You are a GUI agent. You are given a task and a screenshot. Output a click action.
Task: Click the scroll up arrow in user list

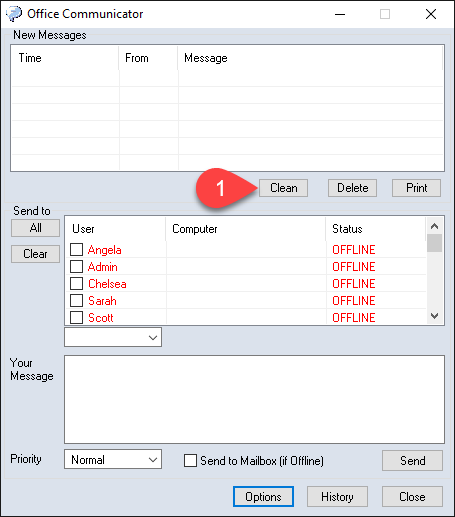coord(434,226)
